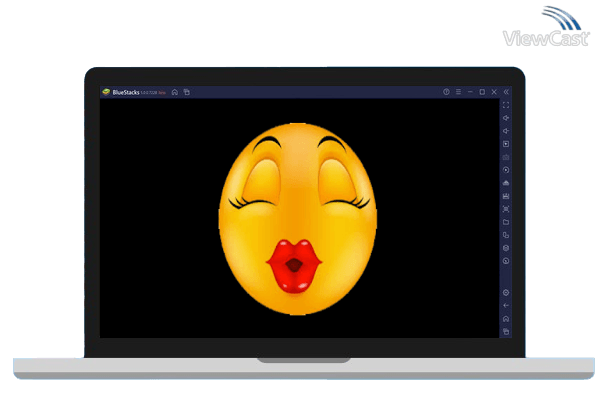Screen dimensions: 602x414
Task: Click the circular play icon in the sidebar
Action: tap(506, 170)
